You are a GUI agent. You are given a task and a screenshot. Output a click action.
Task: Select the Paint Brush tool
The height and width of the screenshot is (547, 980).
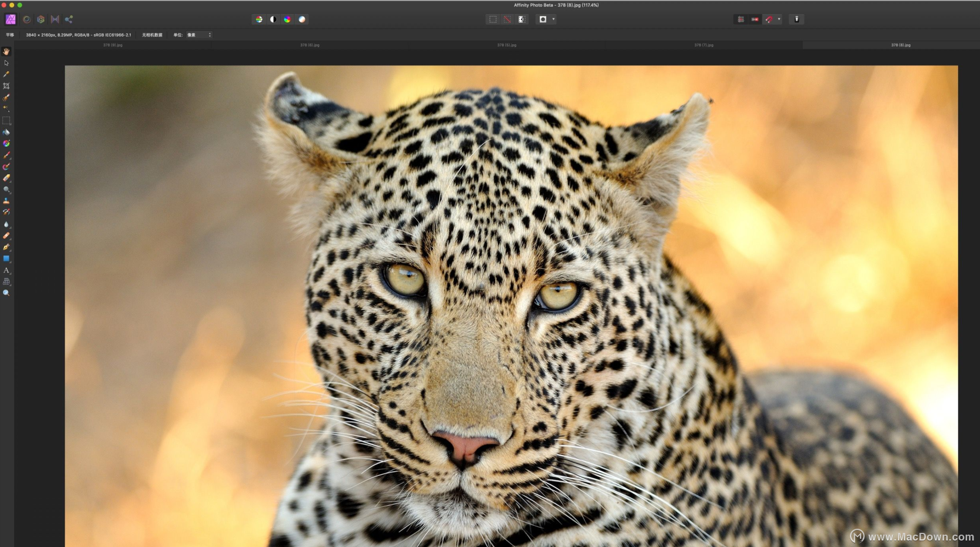point(6,155)
